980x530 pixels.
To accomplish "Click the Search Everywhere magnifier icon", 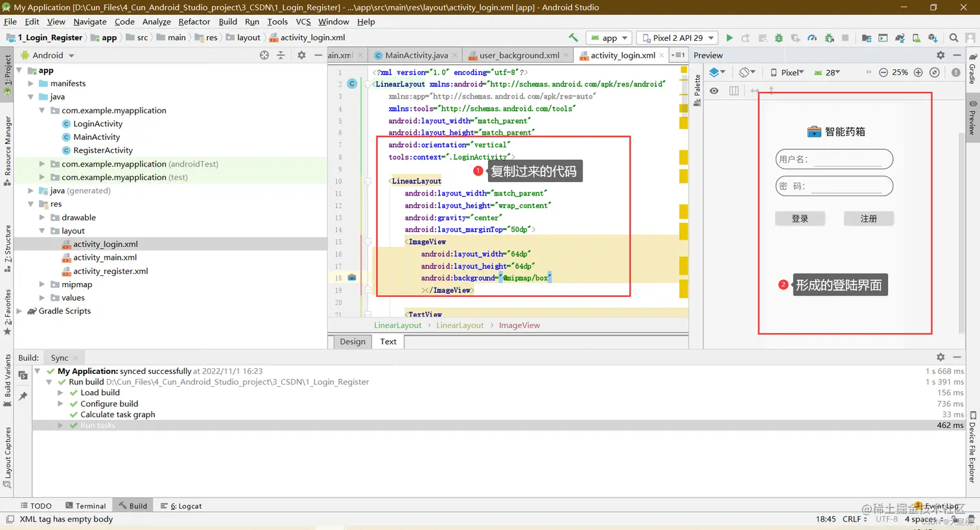I will coord(953,38).
